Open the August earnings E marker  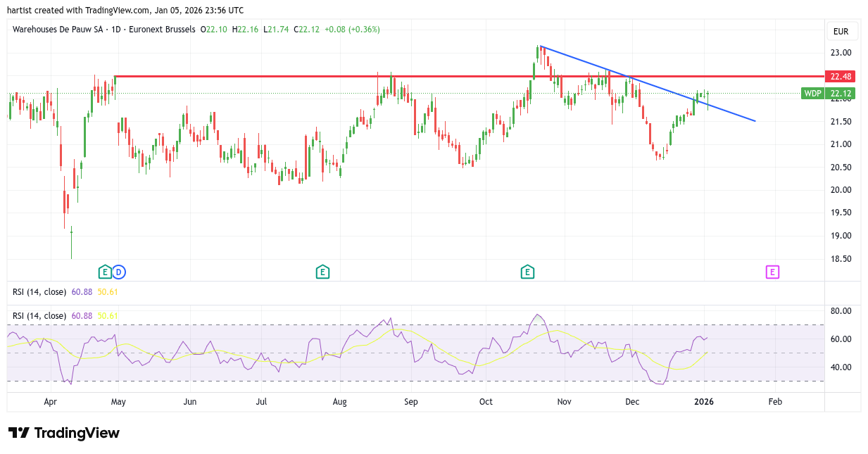coord(322,272)
